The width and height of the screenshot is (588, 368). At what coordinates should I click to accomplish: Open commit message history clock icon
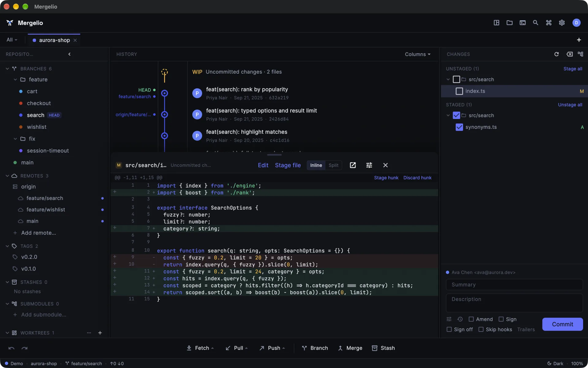pyautogui.click(x=460, y=319)
